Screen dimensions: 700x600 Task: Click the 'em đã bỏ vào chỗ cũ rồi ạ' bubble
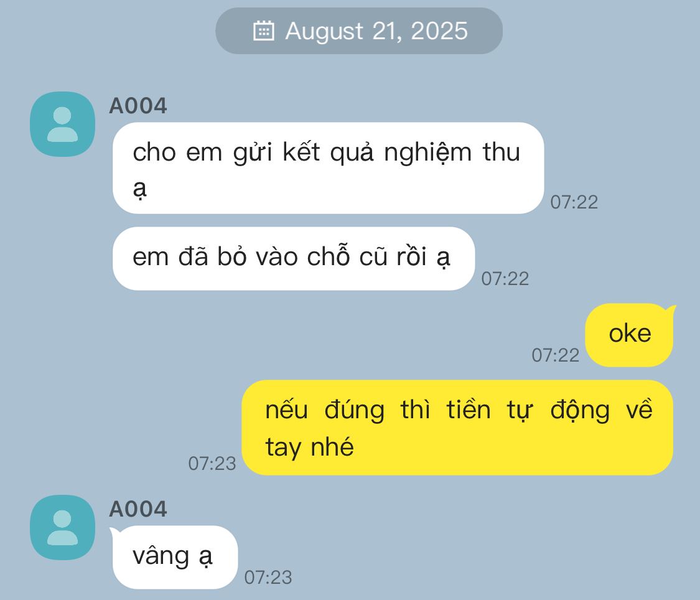point(294,258)
